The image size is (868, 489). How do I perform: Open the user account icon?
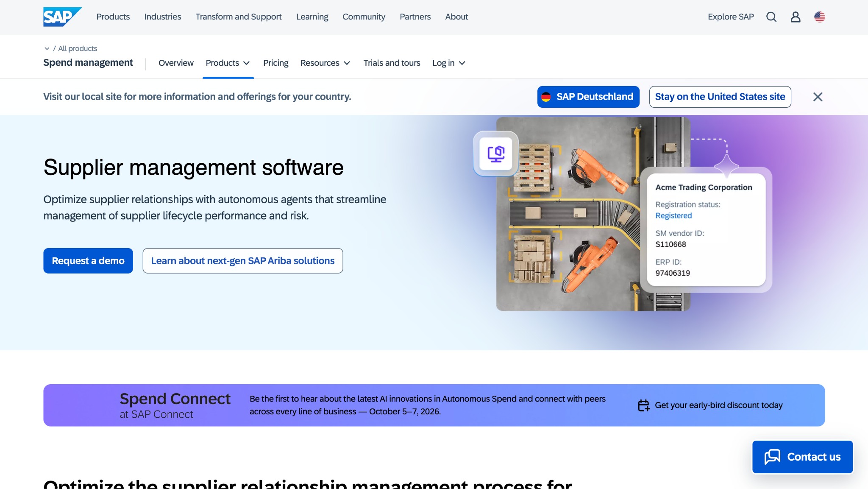click(796, 17)
